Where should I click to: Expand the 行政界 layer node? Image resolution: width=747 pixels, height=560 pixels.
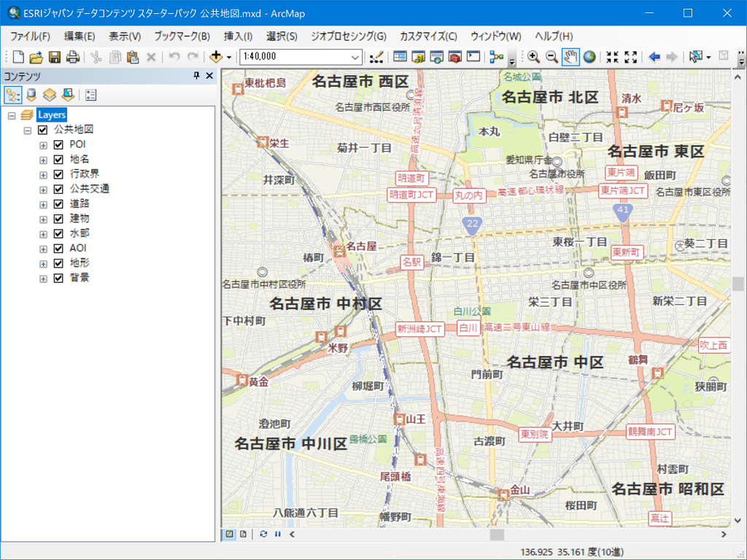(x=43, y=175)
